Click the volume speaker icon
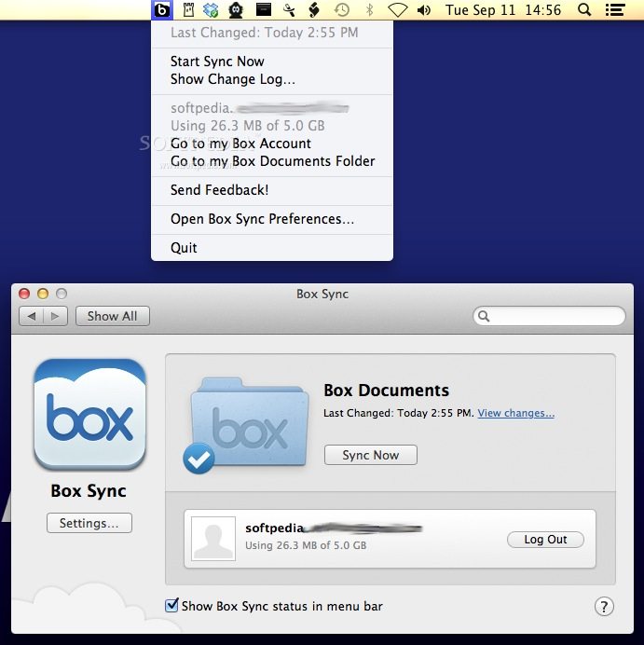644x645 pixels. [x=424, y=10]
